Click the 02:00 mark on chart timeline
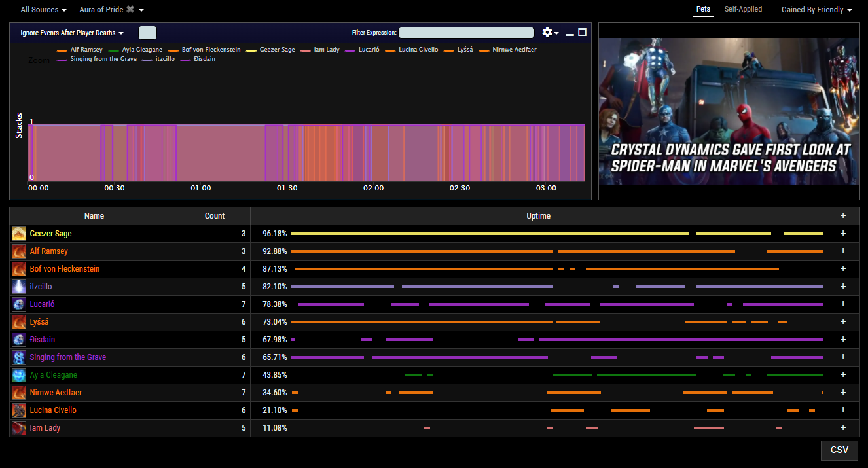 tap(373, 188)
